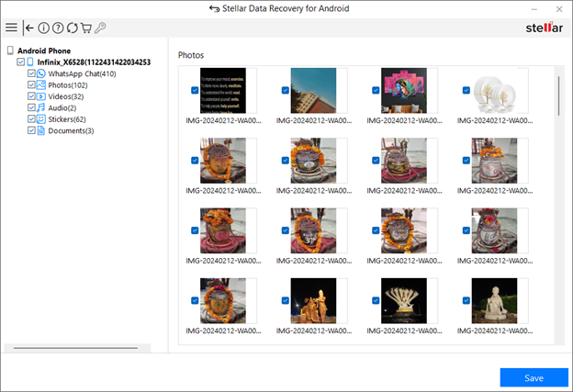Image resolution: width=573 pixels, height=392 pixels.
Task: Select the colorful wall art thumbnail
Action: 404,90
